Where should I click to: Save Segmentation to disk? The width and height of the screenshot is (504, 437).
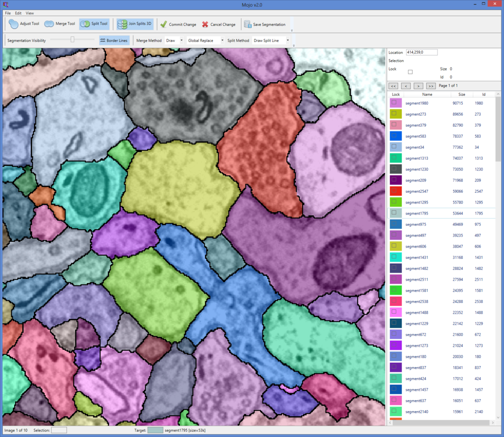(x=265, y=24)
